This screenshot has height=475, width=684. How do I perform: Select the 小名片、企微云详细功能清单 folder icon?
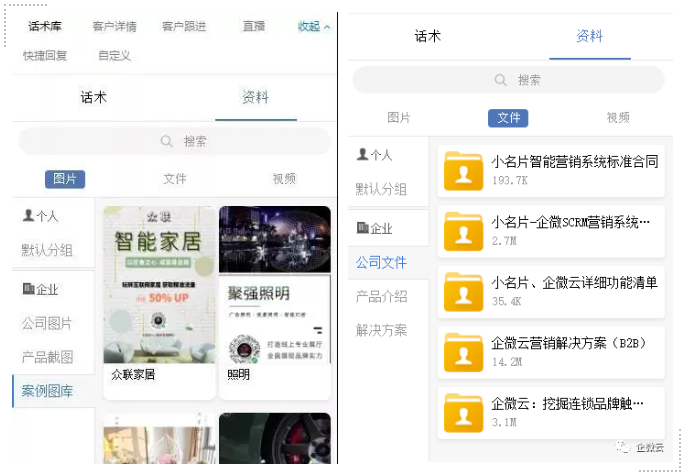463,291
